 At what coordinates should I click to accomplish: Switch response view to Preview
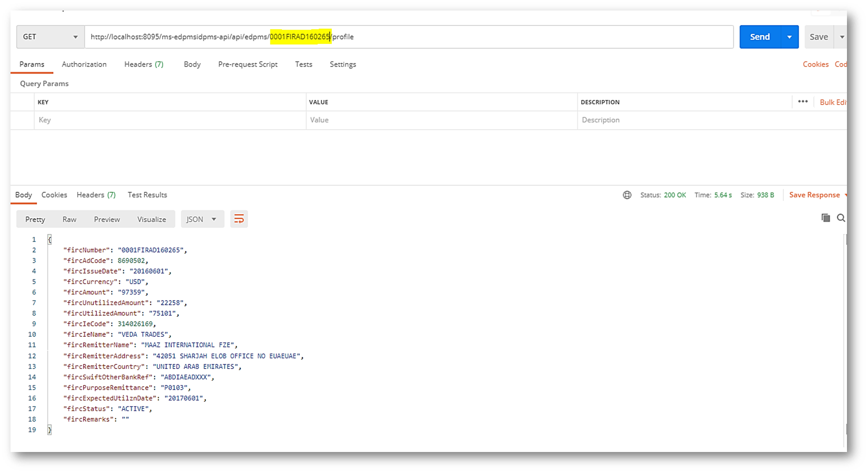(x=107, y=219)
